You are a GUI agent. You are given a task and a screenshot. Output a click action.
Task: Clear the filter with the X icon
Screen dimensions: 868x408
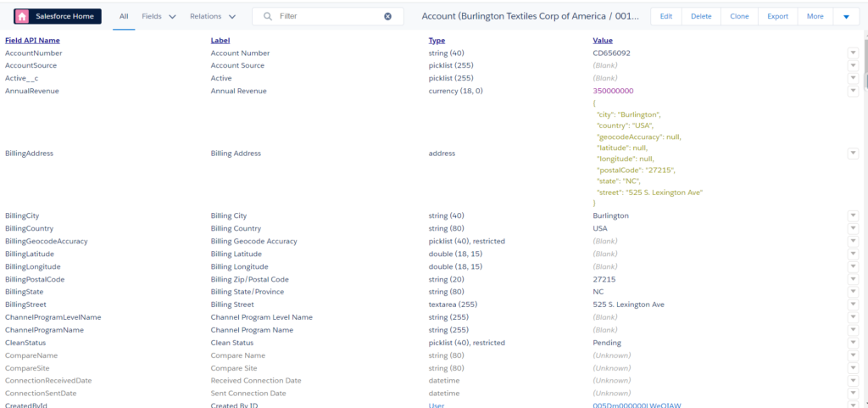(x=388, y=16)
